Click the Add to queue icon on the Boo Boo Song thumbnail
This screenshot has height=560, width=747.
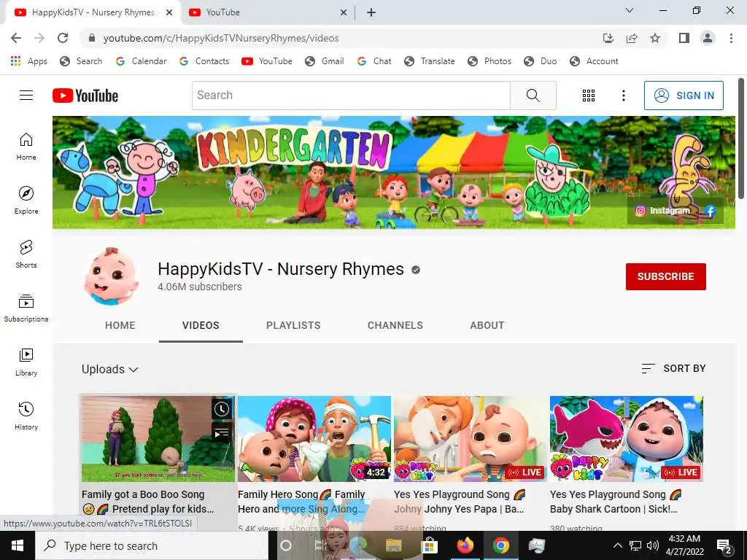pos(222,433)
